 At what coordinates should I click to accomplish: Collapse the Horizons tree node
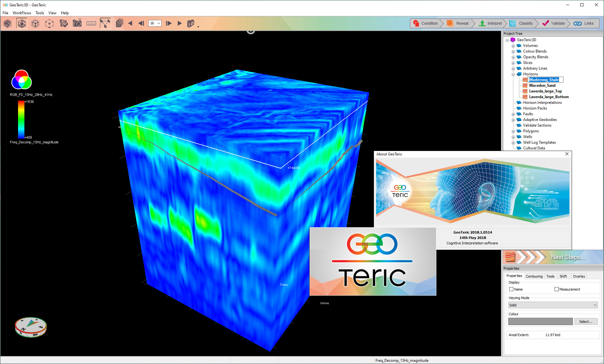(513, 74)
